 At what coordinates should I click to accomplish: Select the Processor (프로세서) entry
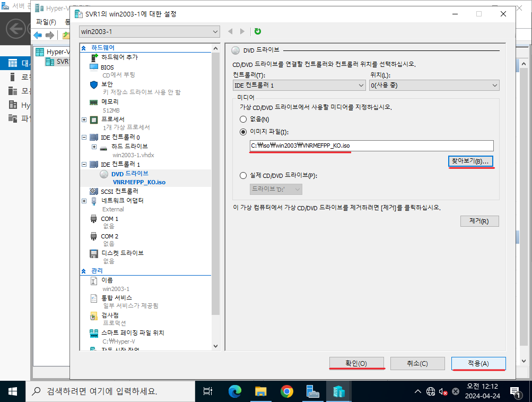point(112,119)
